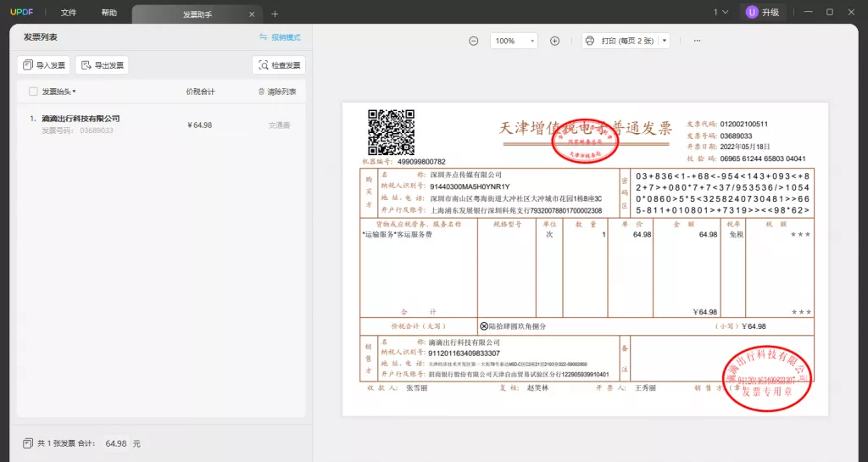Click the invoice code 012002100511
The width and height of the screenshot is (868, 462).
(743, 125)
